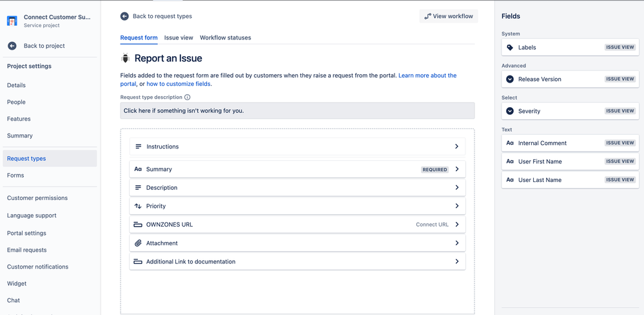The height and width of the screenshot is (315, 644).
Task: Click the Description field paragraph icon
Action: [138, 188]
